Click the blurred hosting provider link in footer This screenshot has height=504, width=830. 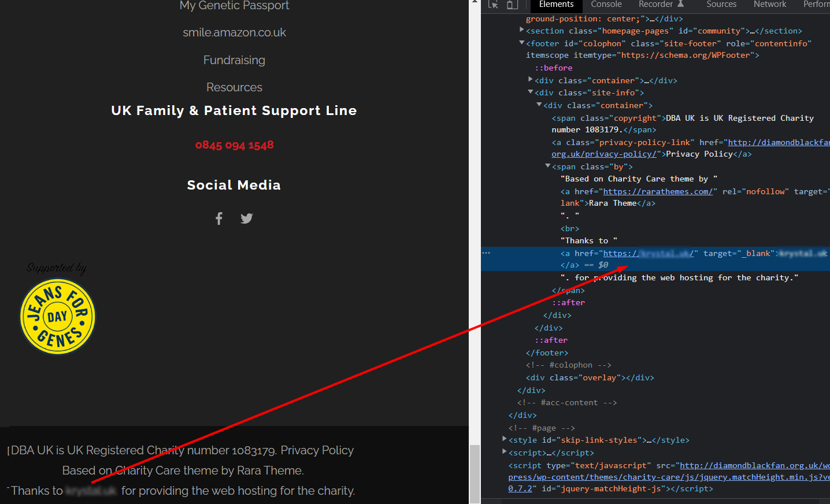tap(91, 491)
